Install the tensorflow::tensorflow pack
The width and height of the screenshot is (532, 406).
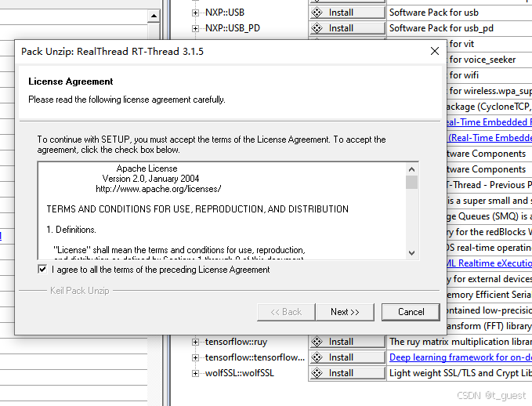coord(347,357)
